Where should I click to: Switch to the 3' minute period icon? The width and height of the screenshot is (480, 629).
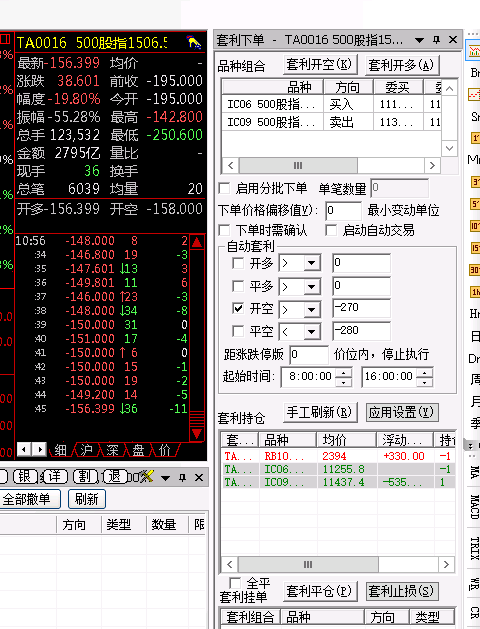pos(475,182)
